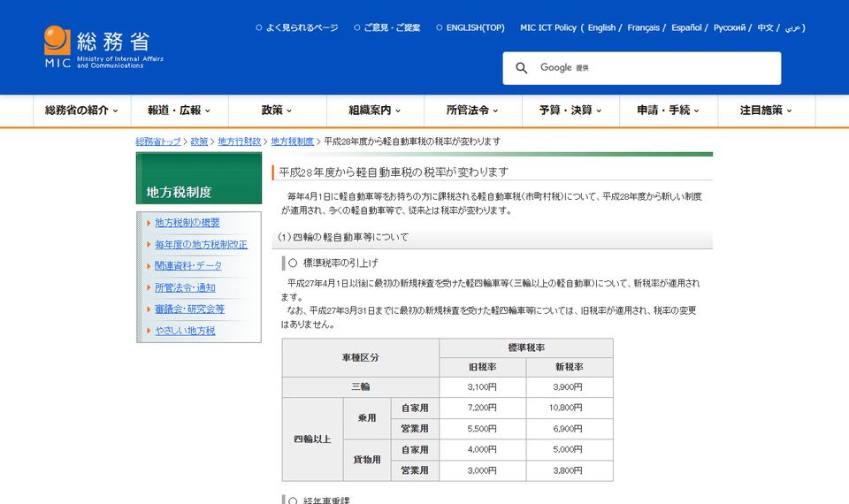The image size is (849, 504).
Task: Click the search magnifier icon
Action: coord(521,68)
